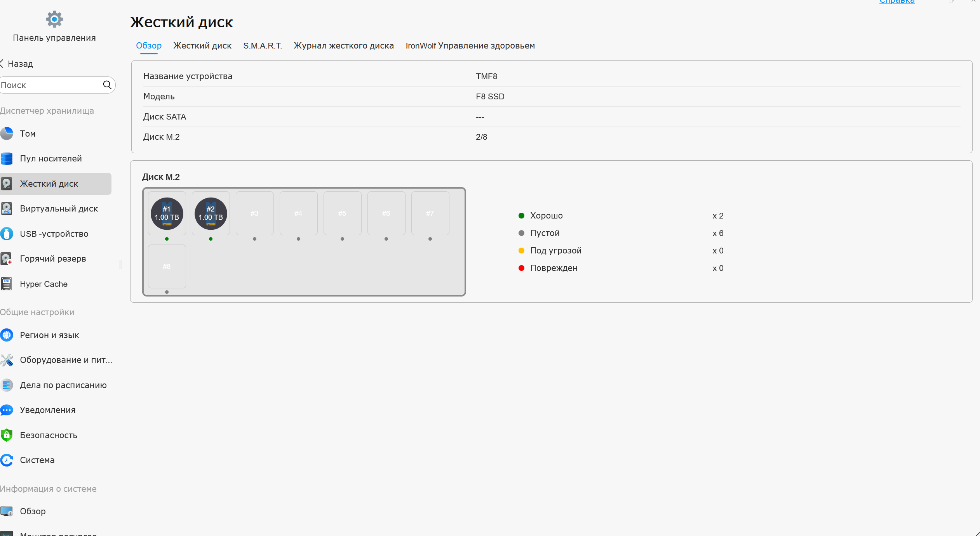The height and width of the screenshot is (536, 980).
Task: Open the Том volume section icon
Action: click(x=7, y=134)
